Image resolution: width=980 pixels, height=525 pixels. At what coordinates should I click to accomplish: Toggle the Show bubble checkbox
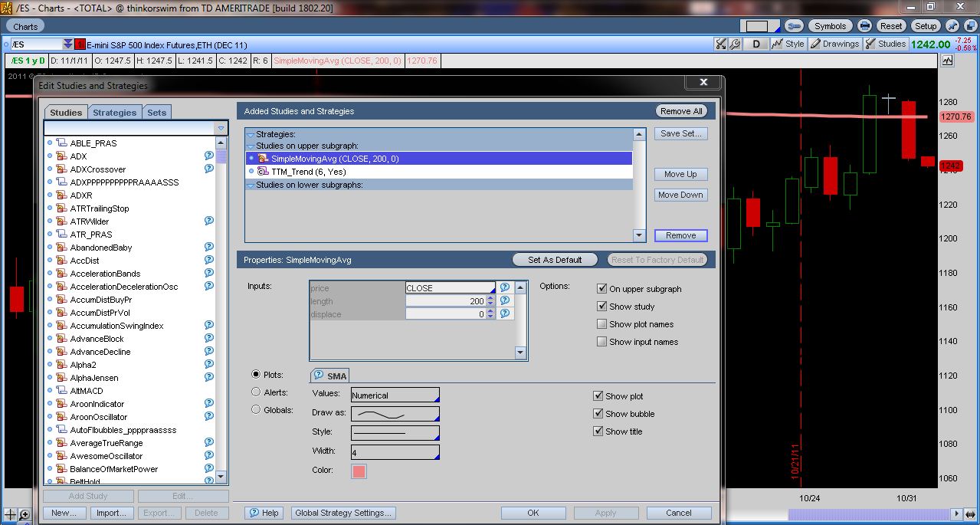click(598, 414)
